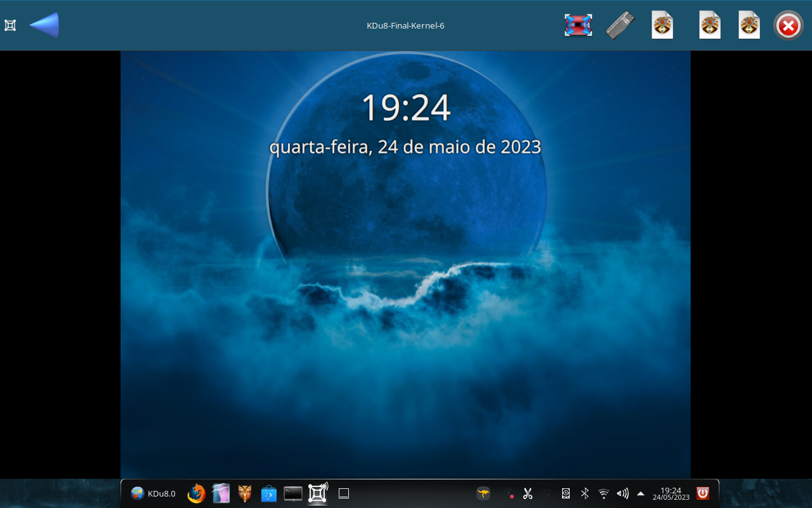Open the purple file manager taskbar icon
Screen dimensions: 812x508
pos(221,493)
